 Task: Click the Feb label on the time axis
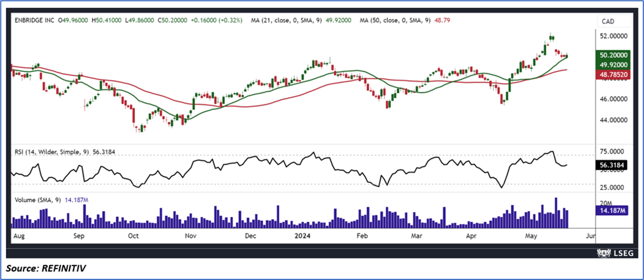pos(361,236)
